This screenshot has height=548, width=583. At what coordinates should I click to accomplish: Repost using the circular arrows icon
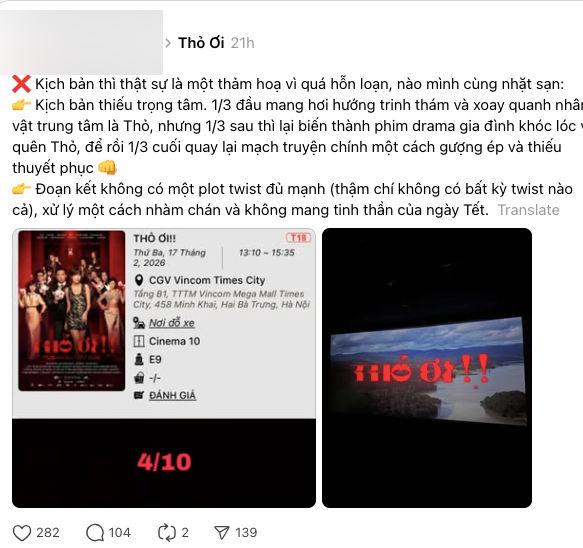click(167, 532)
